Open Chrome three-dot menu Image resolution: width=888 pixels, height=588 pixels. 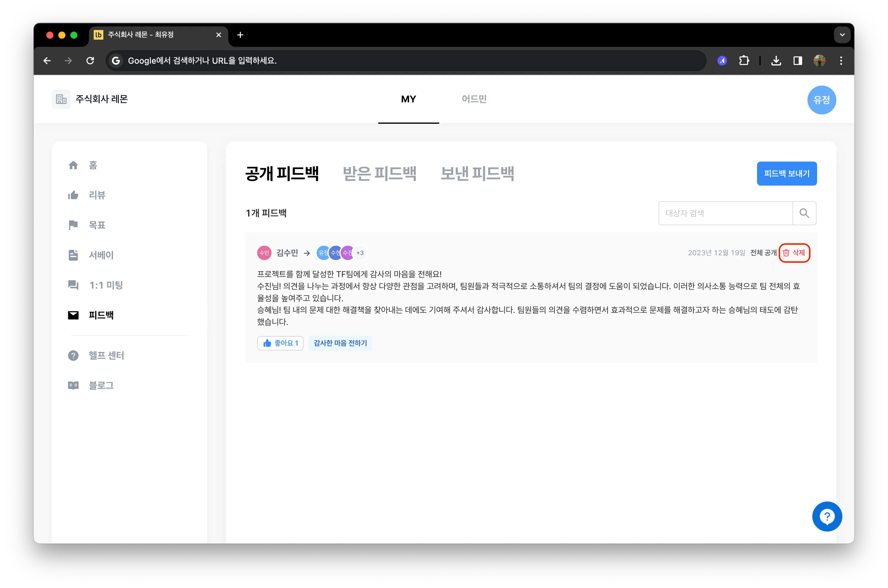pos(841,60)
